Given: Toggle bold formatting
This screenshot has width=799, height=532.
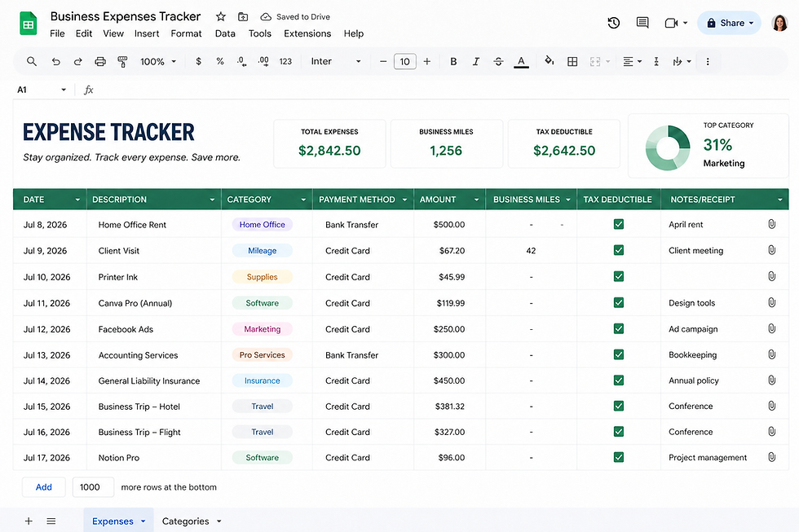Looking at the screenshot, I should tap(453, 62).
